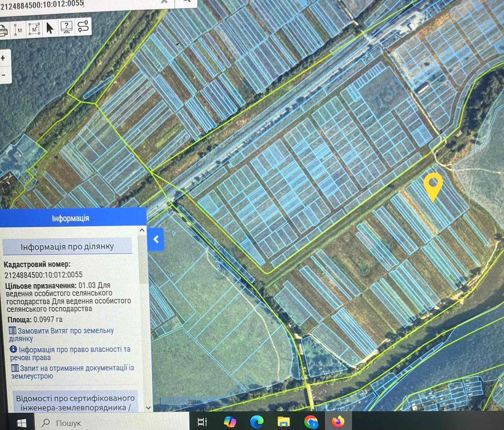Expand Відомості про сертифікованого інженера section
Screen dimensions: 504x430
point(75,403)
